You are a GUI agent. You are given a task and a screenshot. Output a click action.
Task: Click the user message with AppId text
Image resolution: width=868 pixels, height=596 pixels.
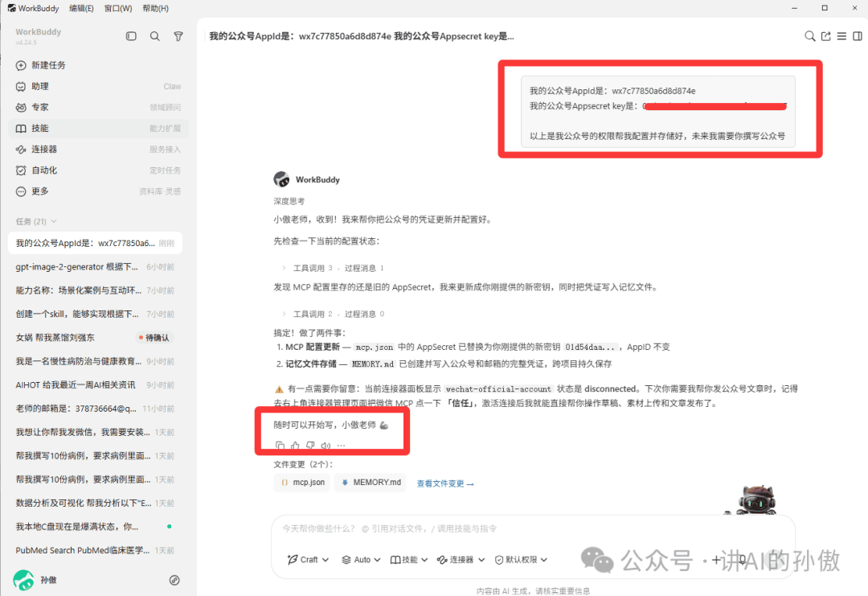(658, 113)
